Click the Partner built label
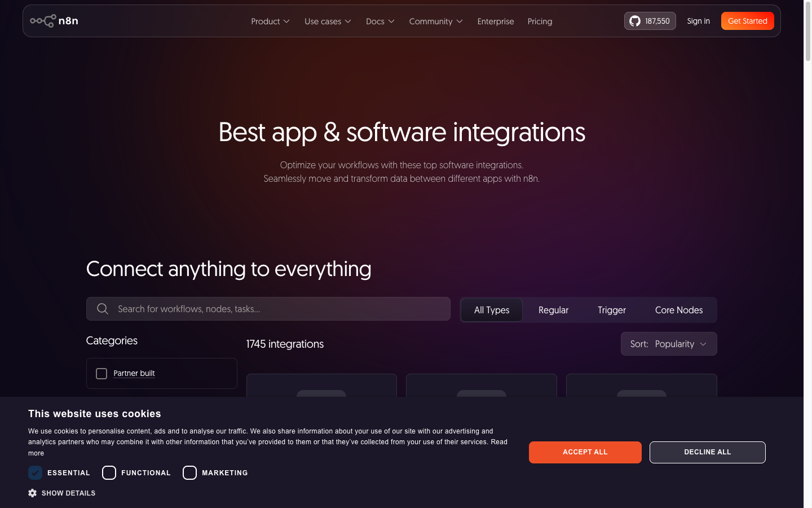Image resolution: width=812 pixels, height=508 pixels. click(x=134, y=373)
